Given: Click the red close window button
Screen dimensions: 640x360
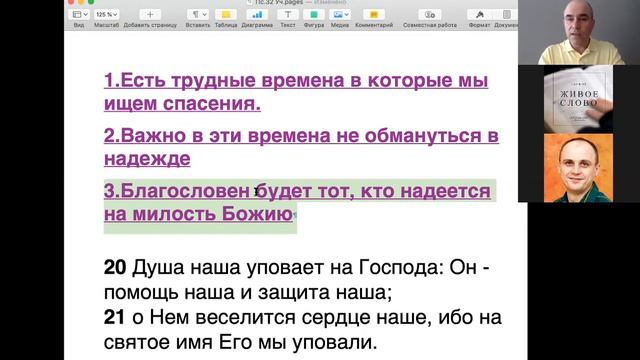Looking at the screenshot, I should (x=71, y=2).
